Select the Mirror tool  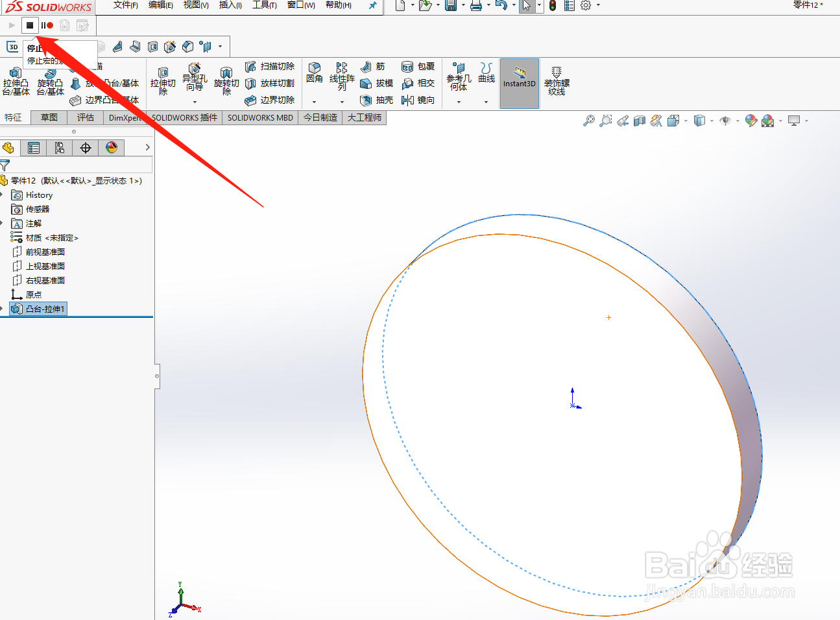[x=418, y=100]
